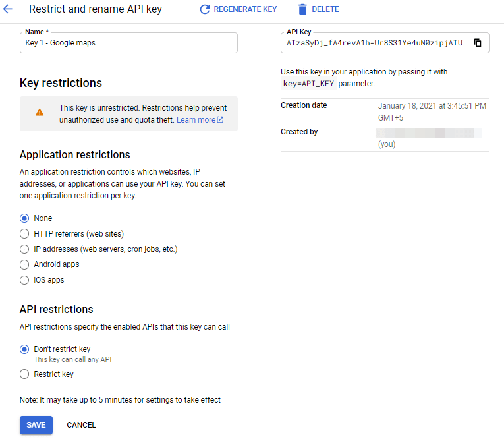Image resolution: width=504 pixels, height=439 pixels.
Task: Click the 'This key can call any API' hint
Action: tap(72, 359)
